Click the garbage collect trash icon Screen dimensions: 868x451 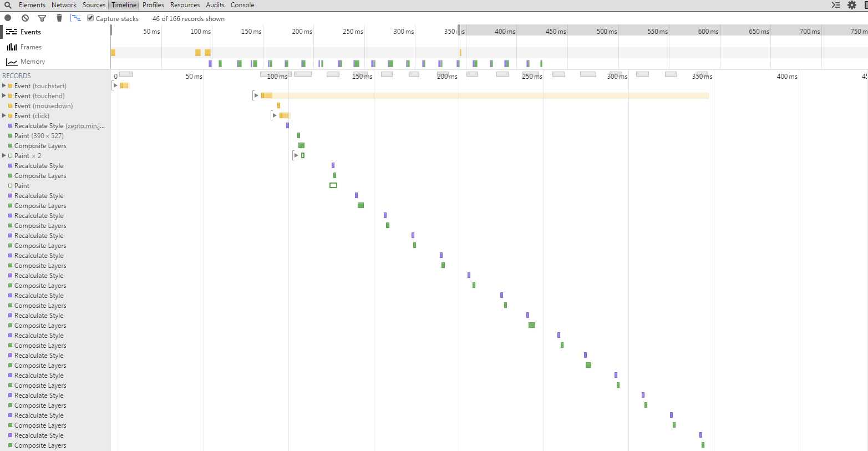(x=59, y=18)
